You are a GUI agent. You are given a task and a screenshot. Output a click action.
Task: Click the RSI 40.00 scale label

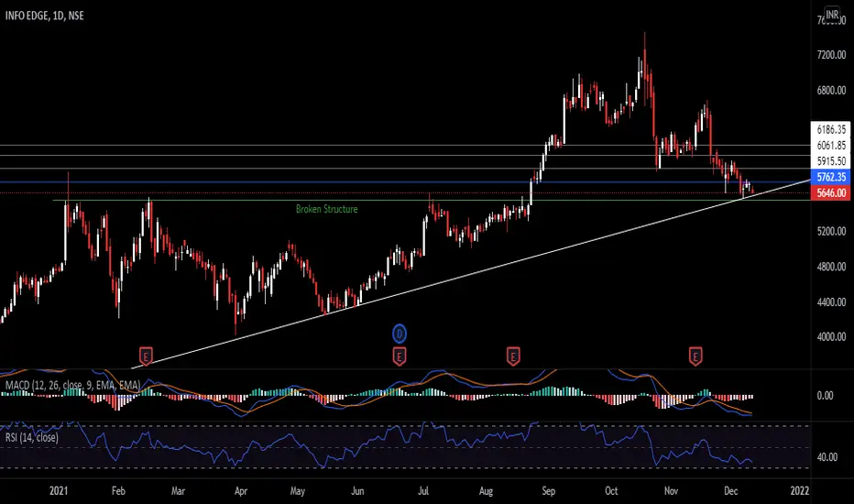827,457
